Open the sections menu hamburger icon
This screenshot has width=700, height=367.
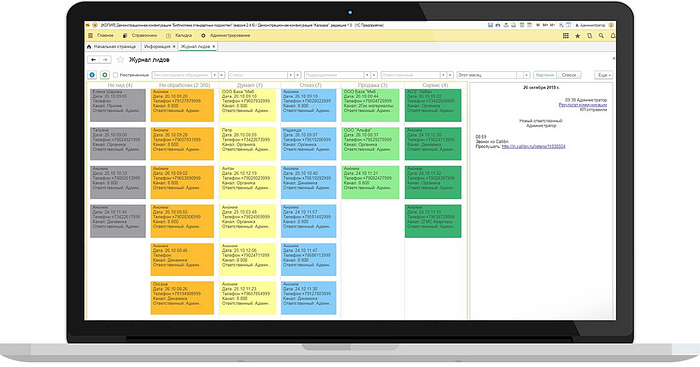pos(91,35)
